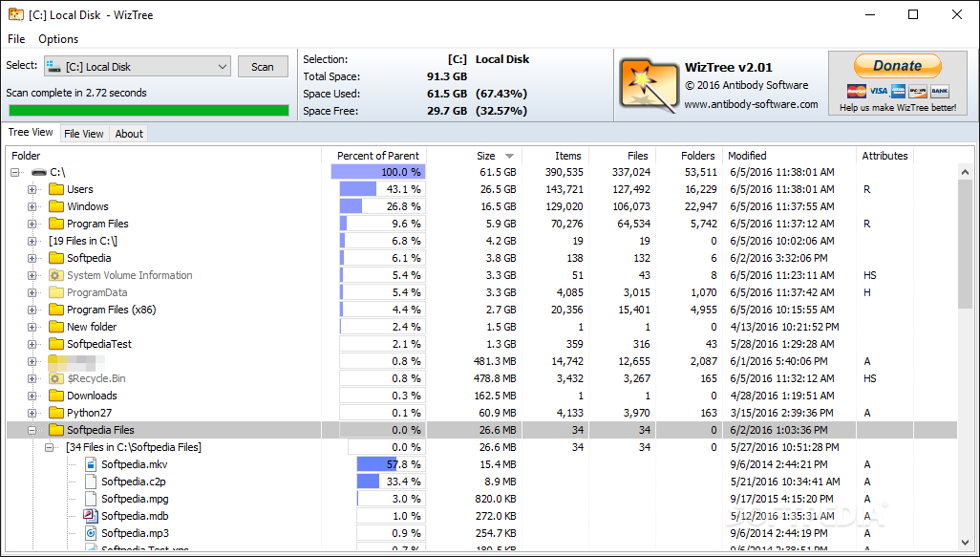Open the Options menu
The image size is (980, 557).
[58, 39]
